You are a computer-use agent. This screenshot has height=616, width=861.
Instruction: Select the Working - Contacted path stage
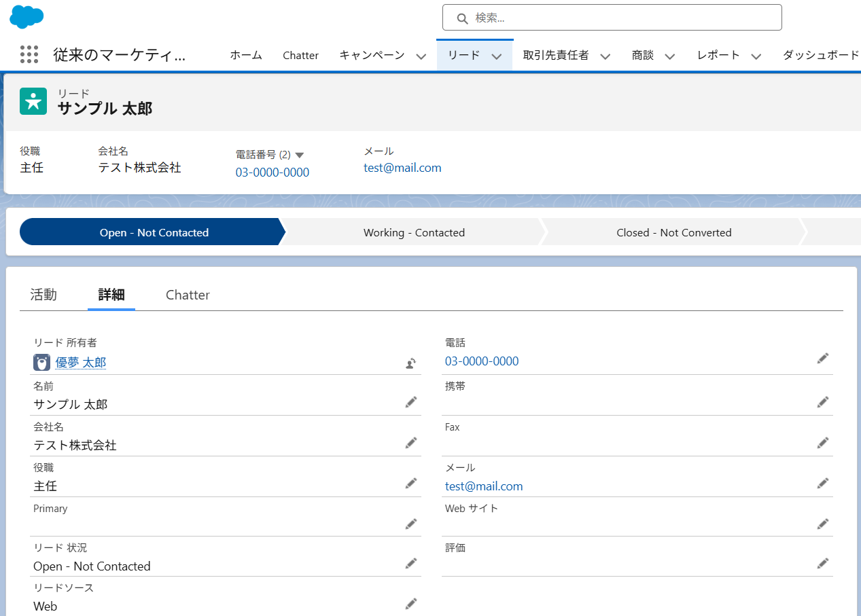(414, 232)
